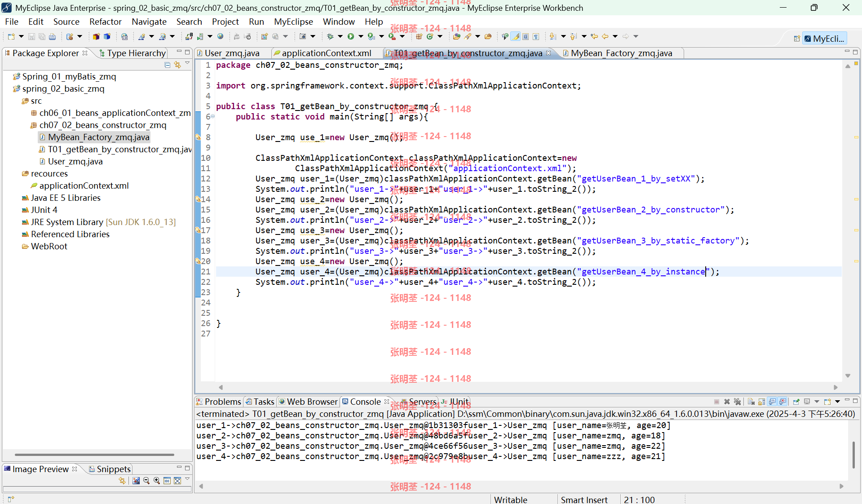
Task: Open Package Explorer view menu arrow
Action: [x=187, y=64]
